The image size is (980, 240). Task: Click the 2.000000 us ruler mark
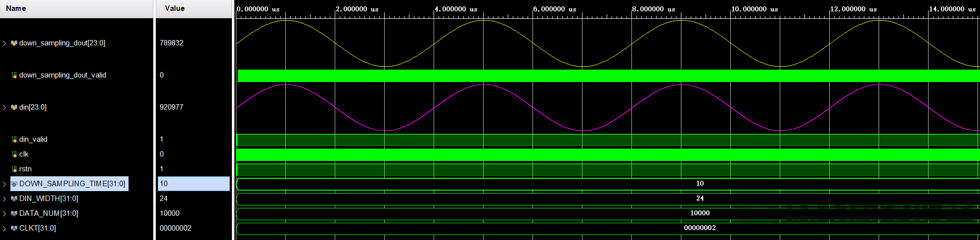tap(357, 9)
